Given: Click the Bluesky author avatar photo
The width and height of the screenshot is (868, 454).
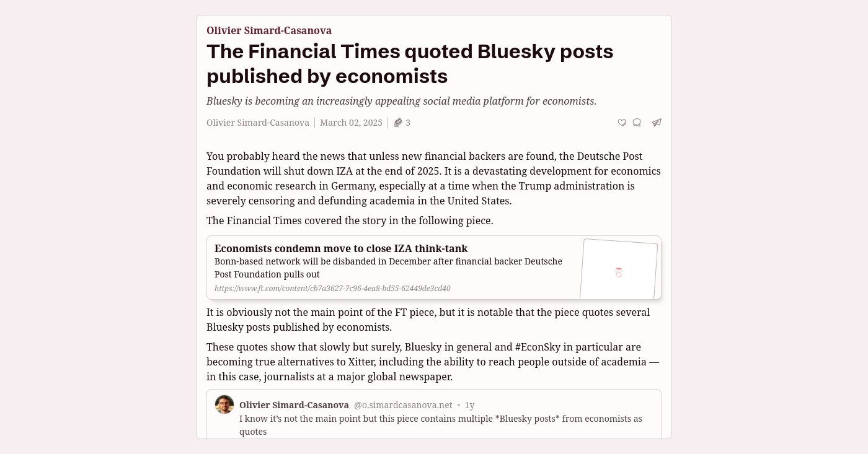Looking at the screenshot, I should point(224,404).
